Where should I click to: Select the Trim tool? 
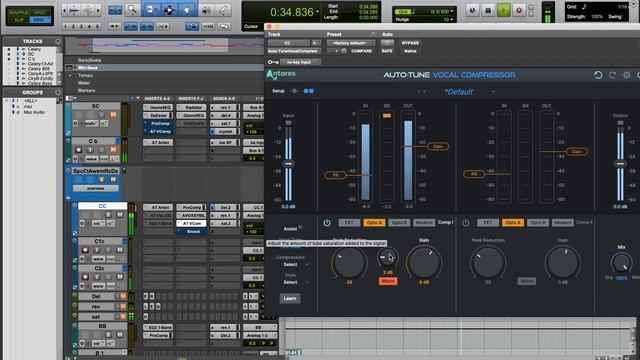click(x=150, y=10)
